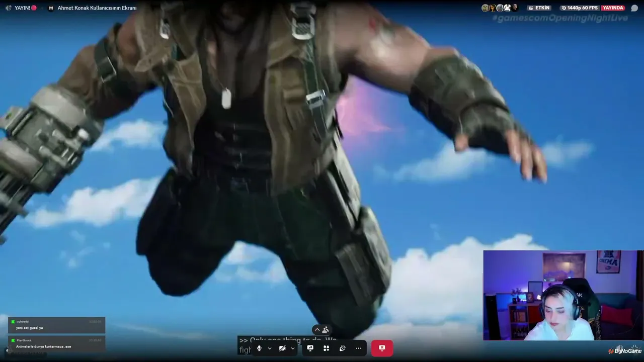Open the microphone options dropdown arrow
The width and height of the screenshot is (644, 362).
point(270,348)
